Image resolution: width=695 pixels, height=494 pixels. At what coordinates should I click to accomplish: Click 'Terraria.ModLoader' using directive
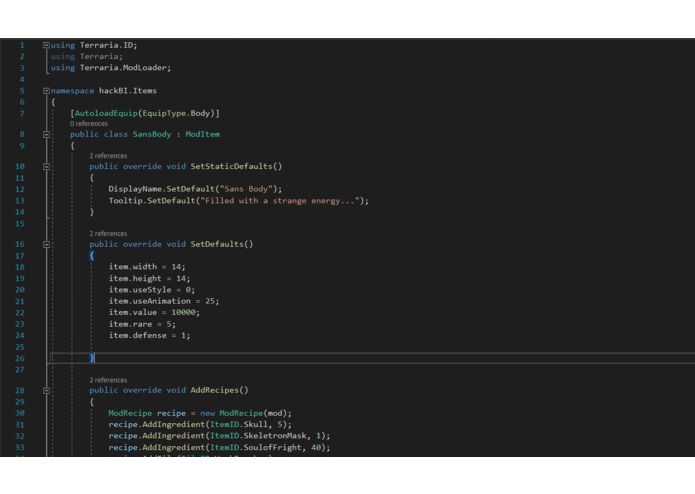[123, 68]
